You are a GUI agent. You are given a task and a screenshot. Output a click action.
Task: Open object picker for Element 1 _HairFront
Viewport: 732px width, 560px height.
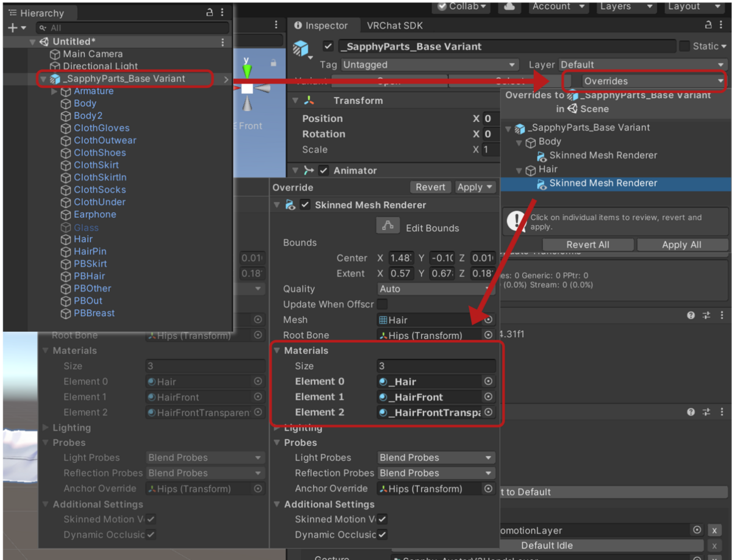coord(489,397)
